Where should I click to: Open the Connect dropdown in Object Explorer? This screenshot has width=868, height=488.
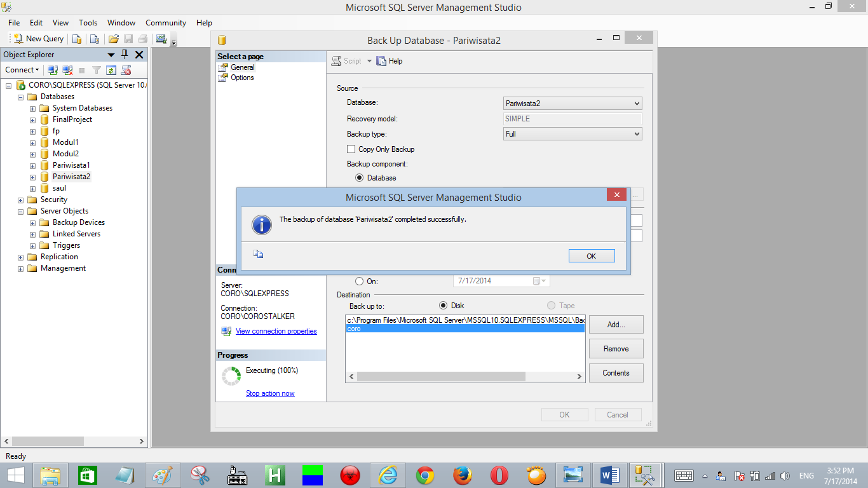click(22, 70)
